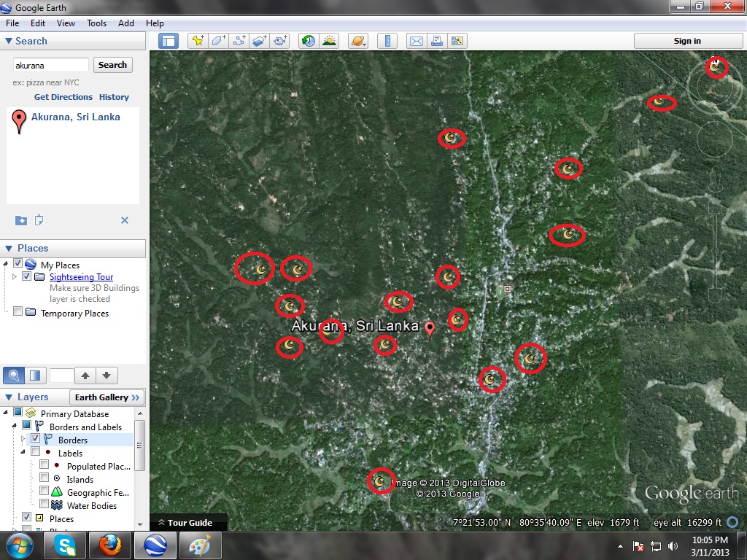747x560 pixels.
Task: Uncheck the My Places checkbox
Action: pyautogui.click(x=18, y=263)
